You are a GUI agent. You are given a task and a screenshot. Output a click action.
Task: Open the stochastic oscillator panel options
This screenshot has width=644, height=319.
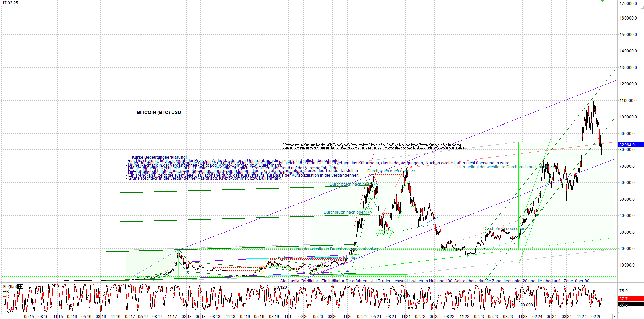tap(21, 286)
